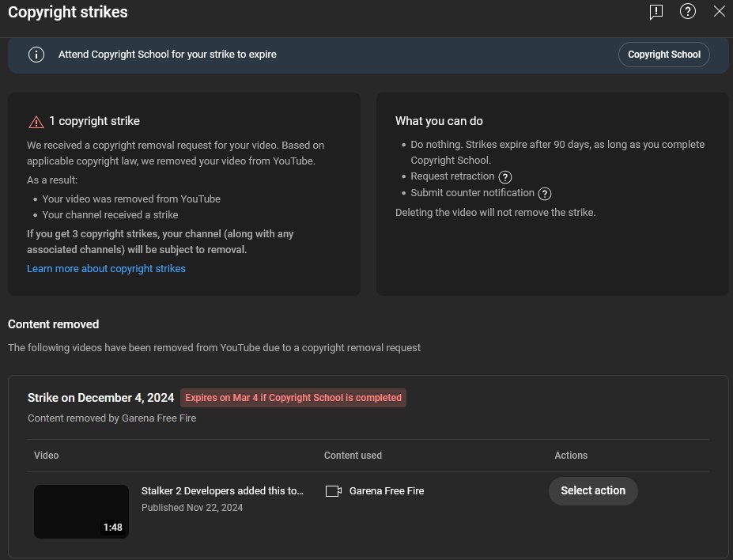Click Deleting the video will not remove the strike text
The width and height of the screenshot is (733, 560).
(x=496, y=212)
